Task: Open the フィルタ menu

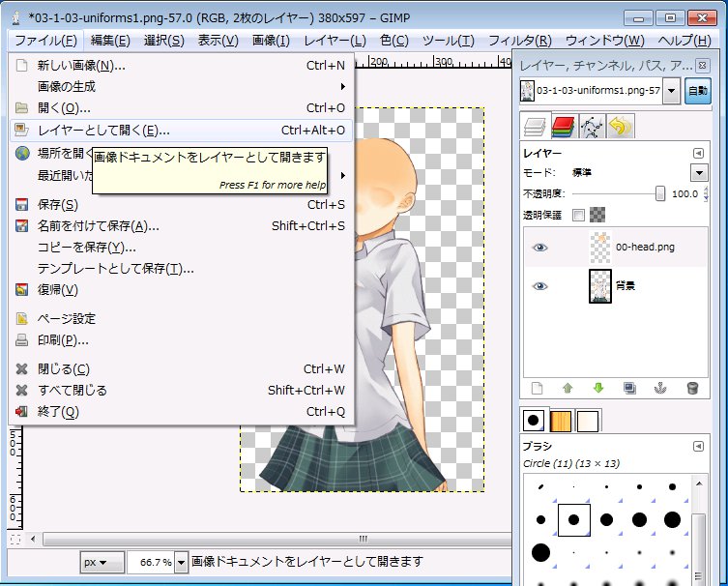Action: coord(519,41)
